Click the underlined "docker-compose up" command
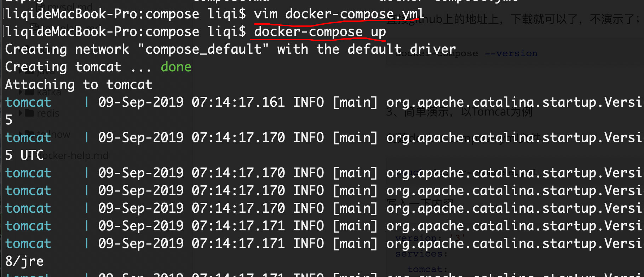 [320, 32]
